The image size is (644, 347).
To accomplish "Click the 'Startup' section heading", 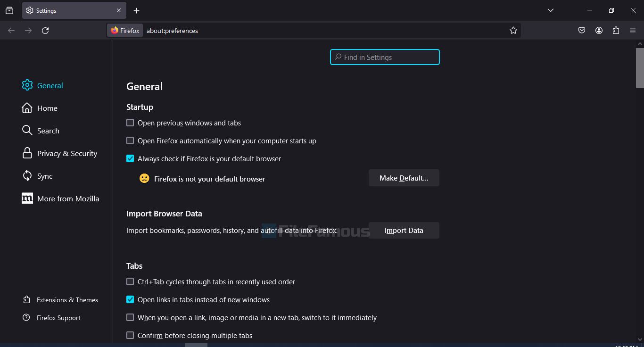I will 140,107.
